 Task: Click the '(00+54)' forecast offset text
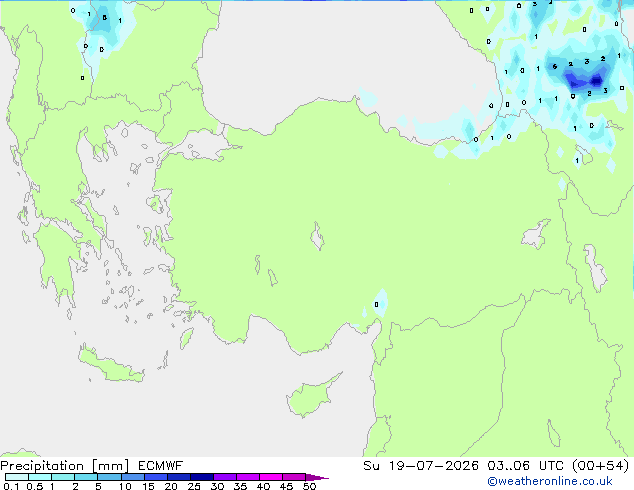tap(600, 466)
